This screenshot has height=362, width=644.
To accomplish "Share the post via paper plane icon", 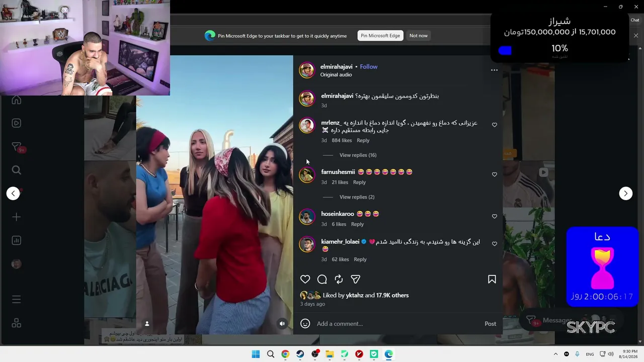I will point(355,279).
